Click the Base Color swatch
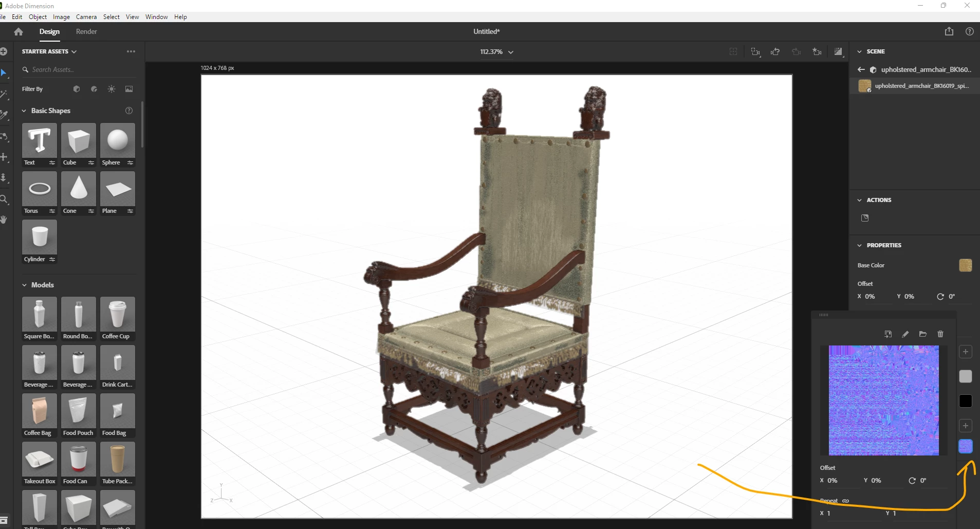 pos(966,265)
